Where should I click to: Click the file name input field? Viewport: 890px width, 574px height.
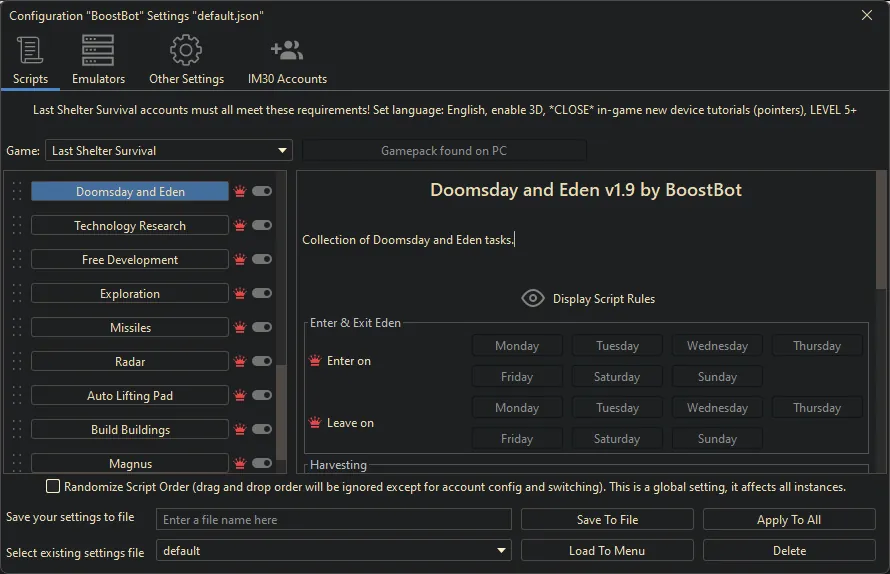(x=334, y=519)
